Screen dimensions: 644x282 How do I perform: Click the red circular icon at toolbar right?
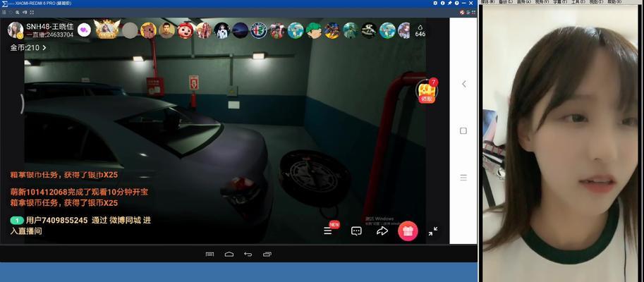[x=462, y=13]
